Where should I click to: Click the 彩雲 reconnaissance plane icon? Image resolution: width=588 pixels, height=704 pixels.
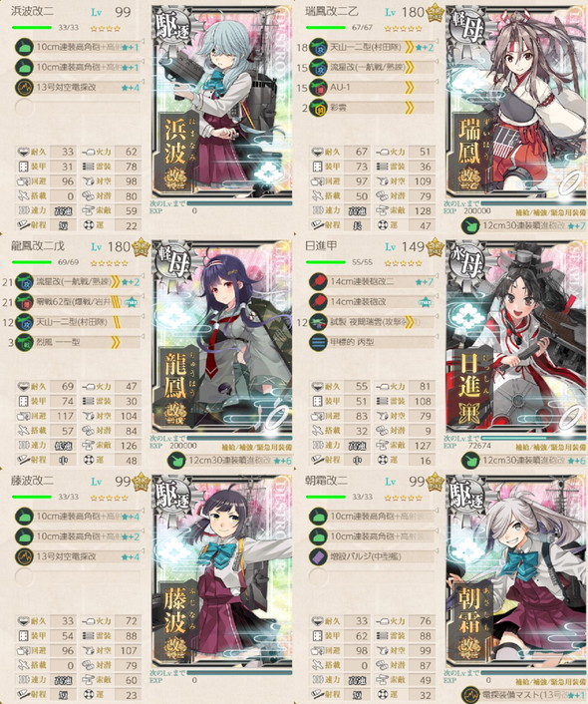[318, 108]
